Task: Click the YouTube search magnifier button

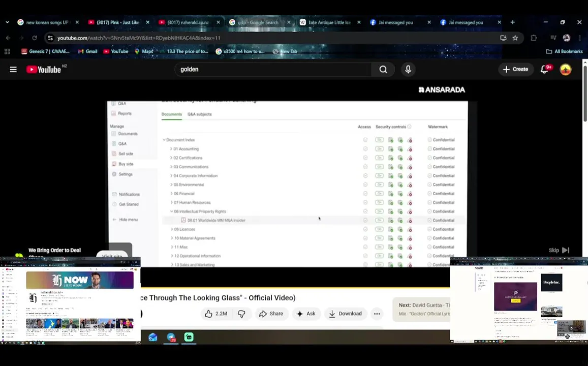Action: tap(383, 69)
